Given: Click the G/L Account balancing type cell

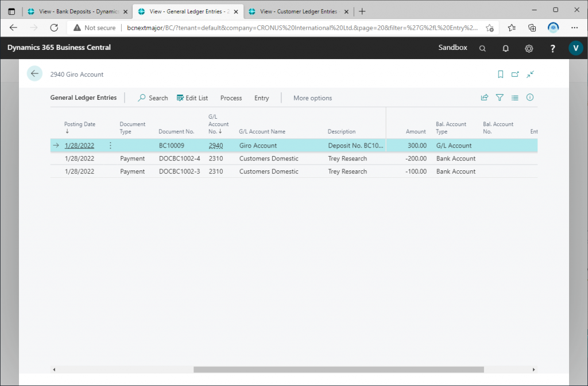Looking at the screenshot, I should [454, 146].
